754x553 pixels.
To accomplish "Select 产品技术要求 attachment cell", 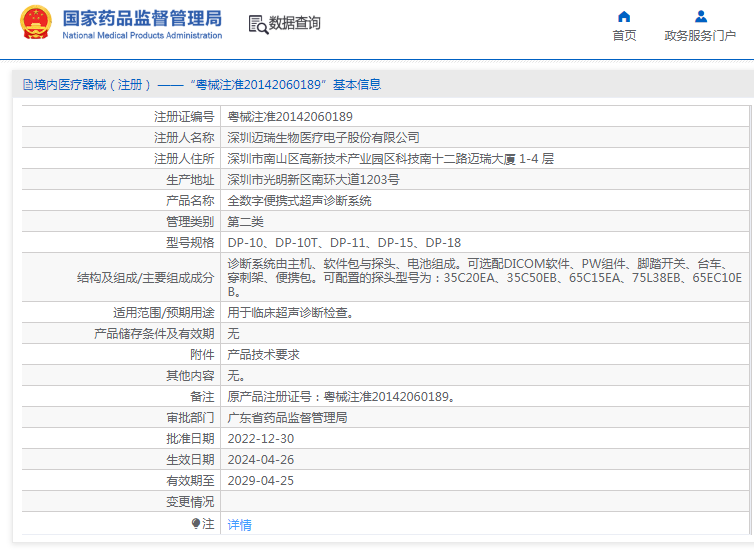I will tap(485, 355).
